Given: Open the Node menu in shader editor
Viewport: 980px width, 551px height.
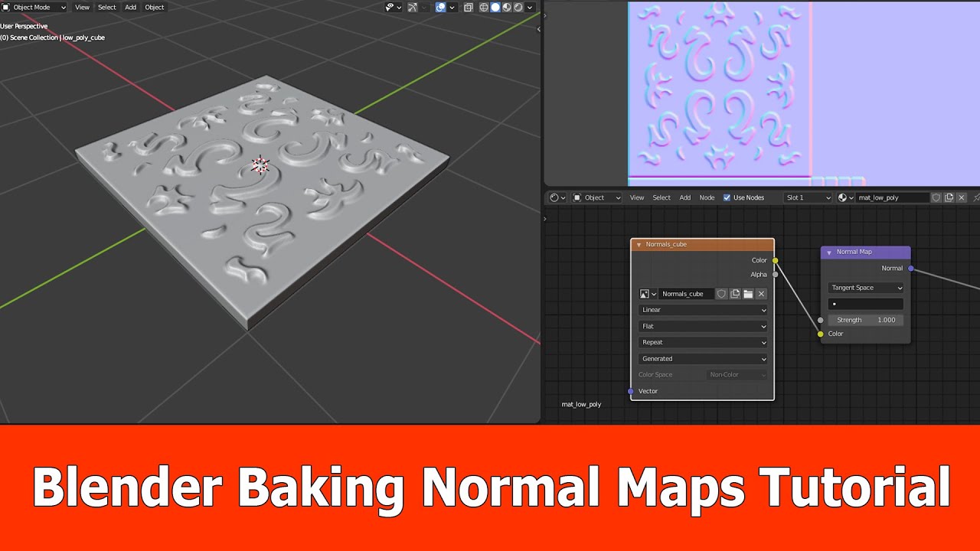Looking at the screenshot, I should click(x=707, y=197).
